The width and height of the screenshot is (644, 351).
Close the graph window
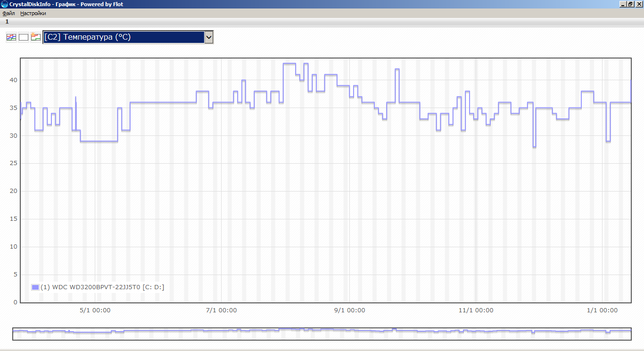639,4
